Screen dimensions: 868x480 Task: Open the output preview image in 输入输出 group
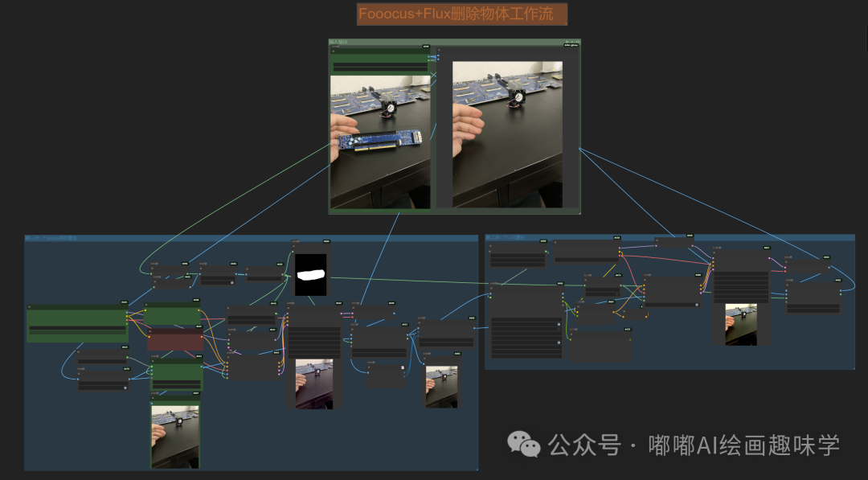(x=507, y=134)
